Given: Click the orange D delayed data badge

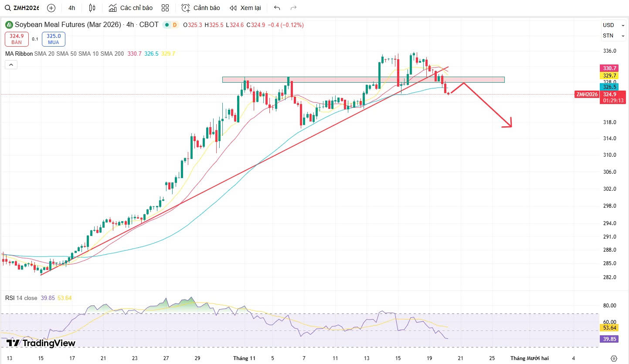Looking at the screenshot, I should click(x=175, y=25).
